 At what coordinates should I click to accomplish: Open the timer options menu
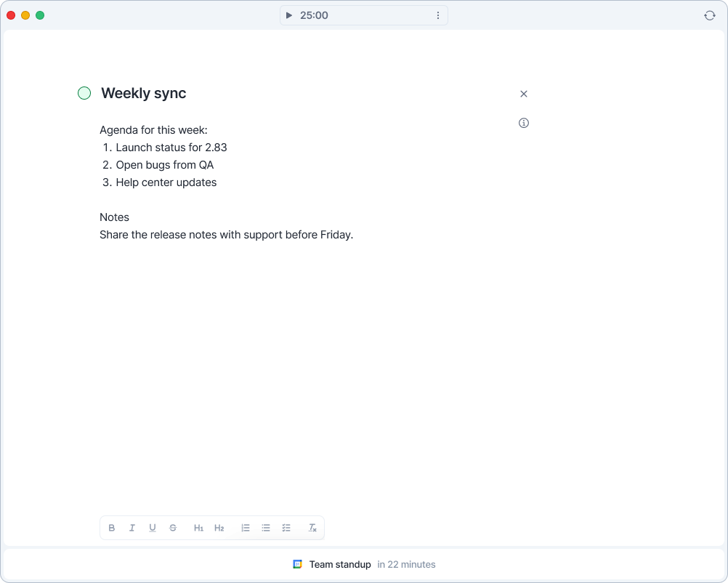[x=438, y=15]
